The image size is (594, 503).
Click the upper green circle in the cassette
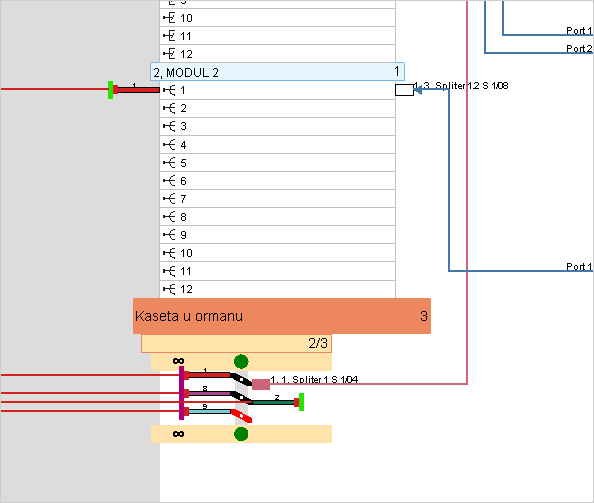(x=241, y=361)
